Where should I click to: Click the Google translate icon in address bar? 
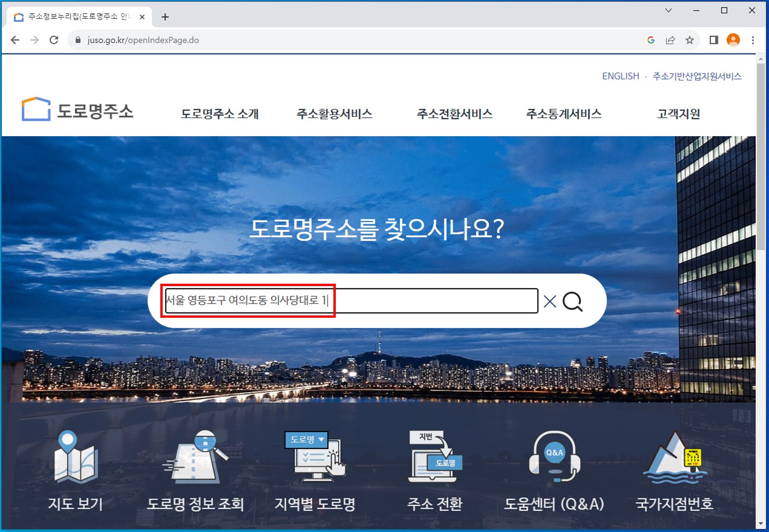point(651,40)
